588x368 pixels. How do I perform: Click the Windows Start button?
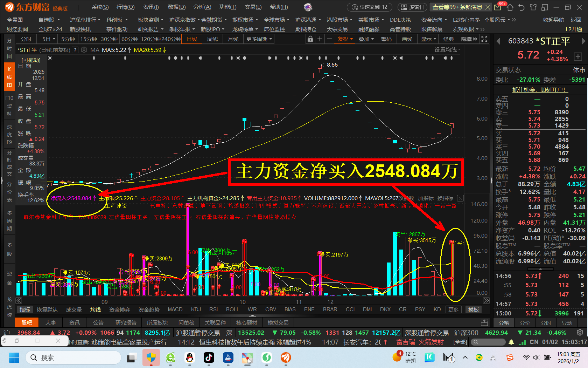(14, 357)
